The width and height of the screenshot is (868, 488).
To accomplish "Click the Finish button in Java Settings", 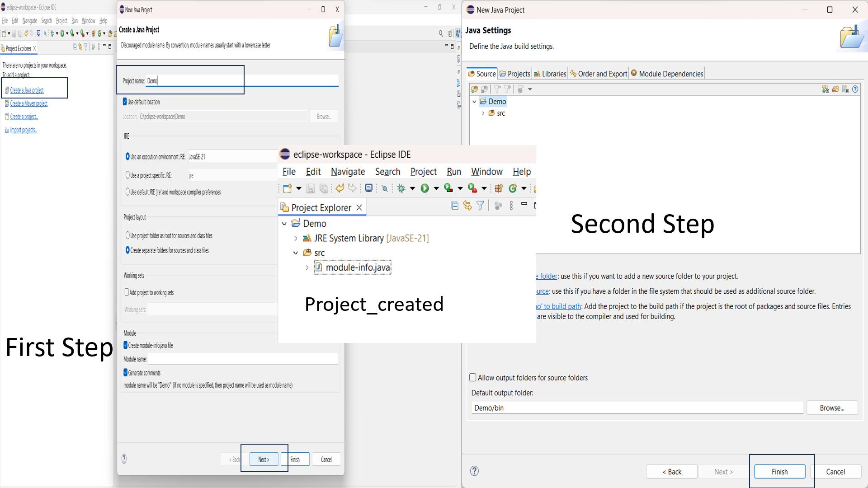I will click(779, 471).
